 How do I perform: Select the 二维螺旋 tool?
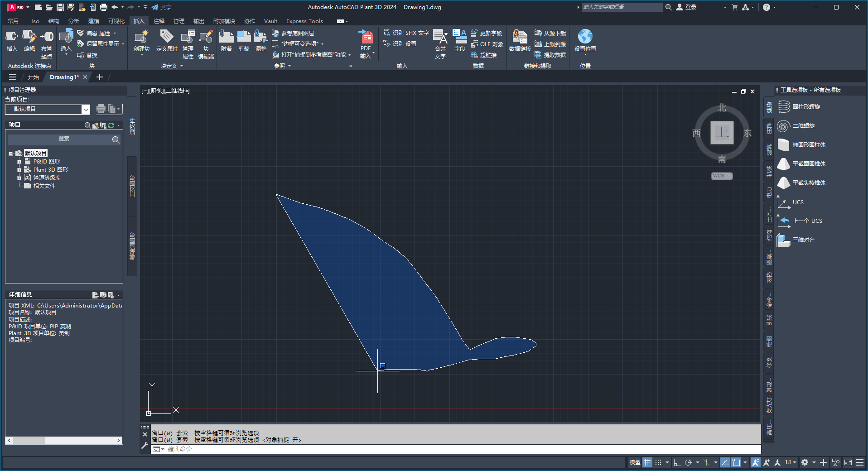point(796,126)
